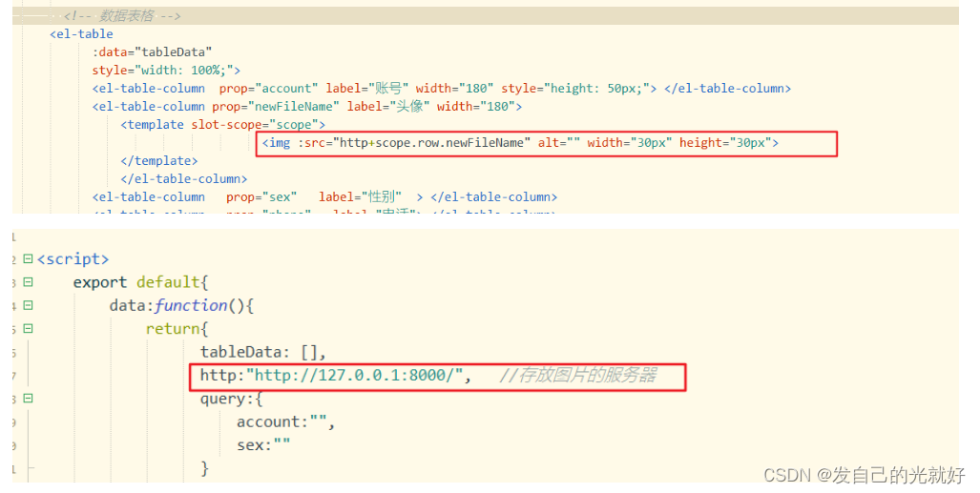The image size is (980, 493).
Task: Click the word export in script
Action: click(x=100, y=282)
